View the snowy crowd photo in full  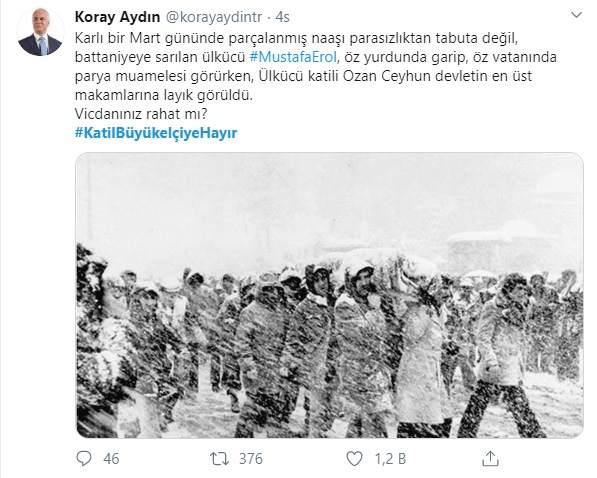point(329,295)
